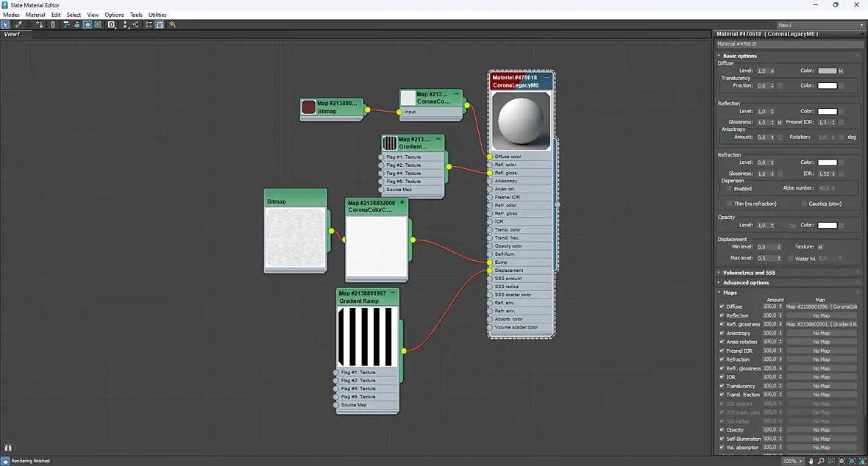Collapse the CoronaLegacyMtl node with minus

(x=547, y=77)
